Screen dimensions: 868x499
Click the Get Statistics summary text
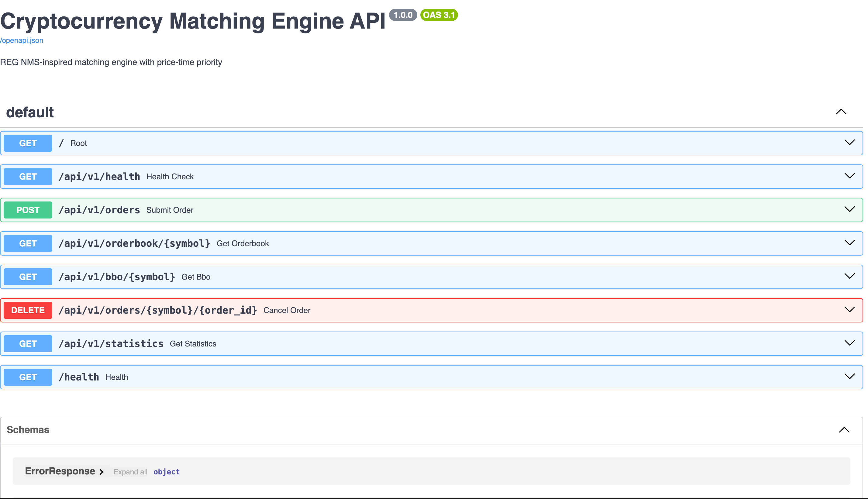pos(193,344)
